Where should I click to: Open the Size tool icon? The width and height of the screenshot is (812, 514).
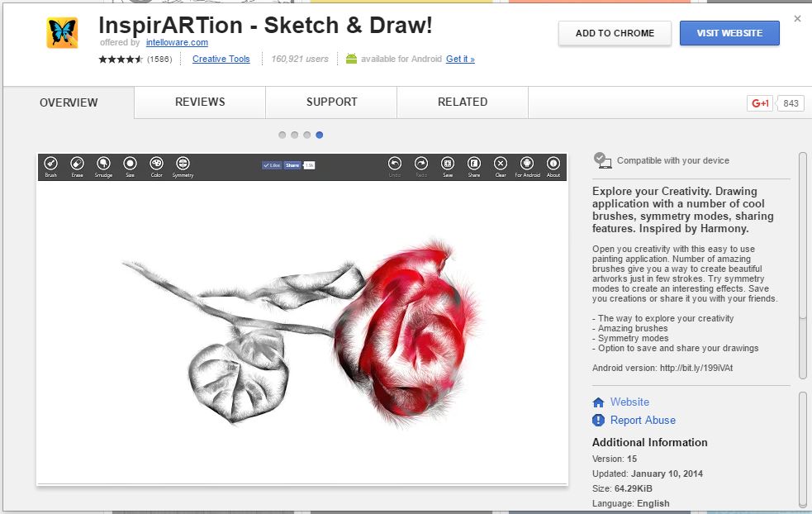[x=130, y=164]
